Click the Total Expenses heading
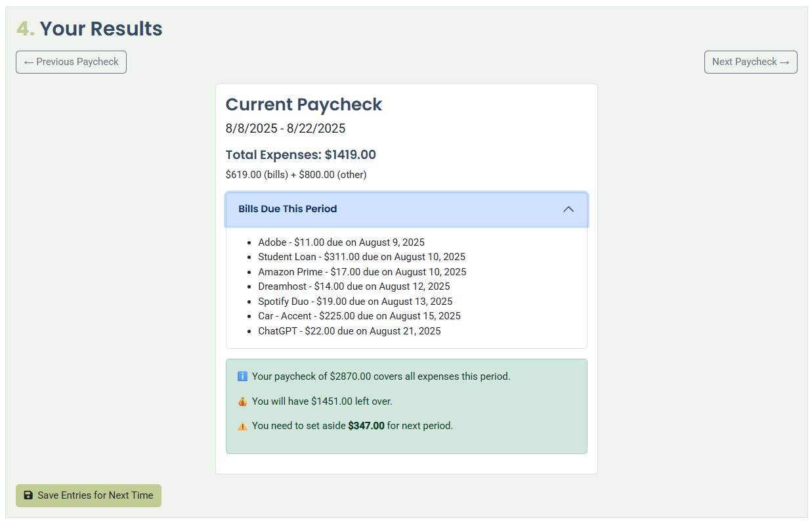This screenshot has width=812, height=523. point(301,154)
